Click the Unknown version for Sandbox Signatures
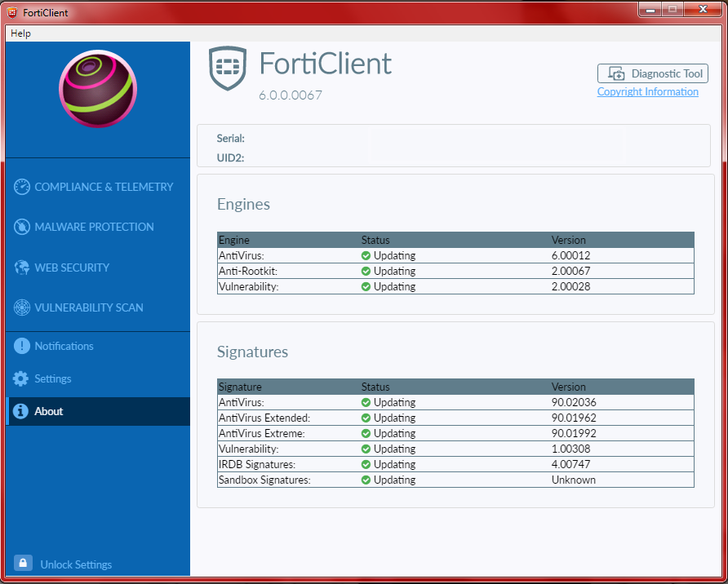The height and width of the screenshot is (584, 728). pyautogui.click(x=574, y=480)
